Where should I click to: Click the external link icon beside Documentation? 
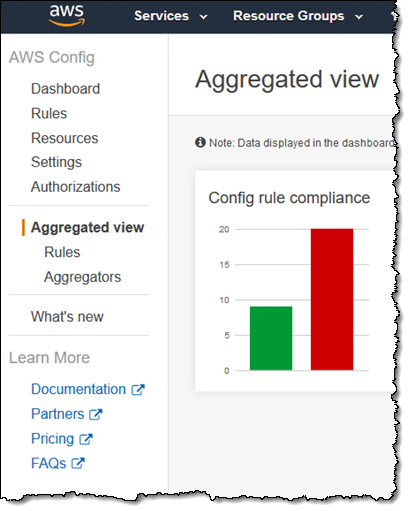(x=138, y=390)
